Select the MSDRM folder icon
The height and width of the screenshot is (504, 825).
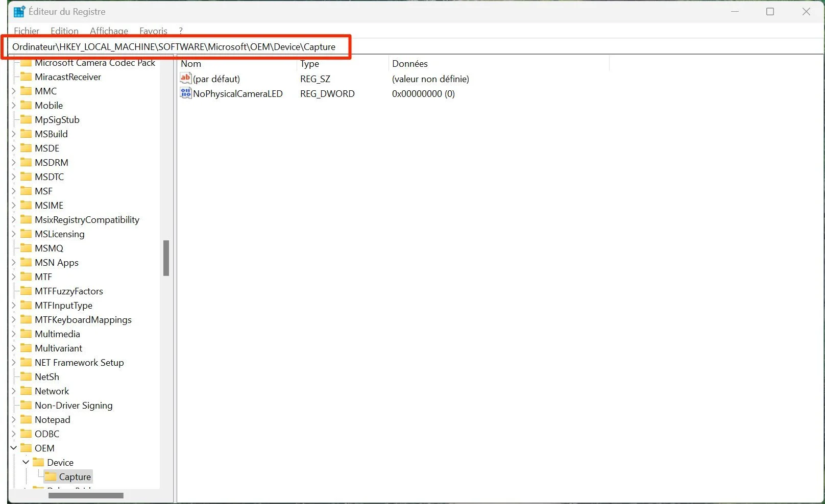coord(26,162)
